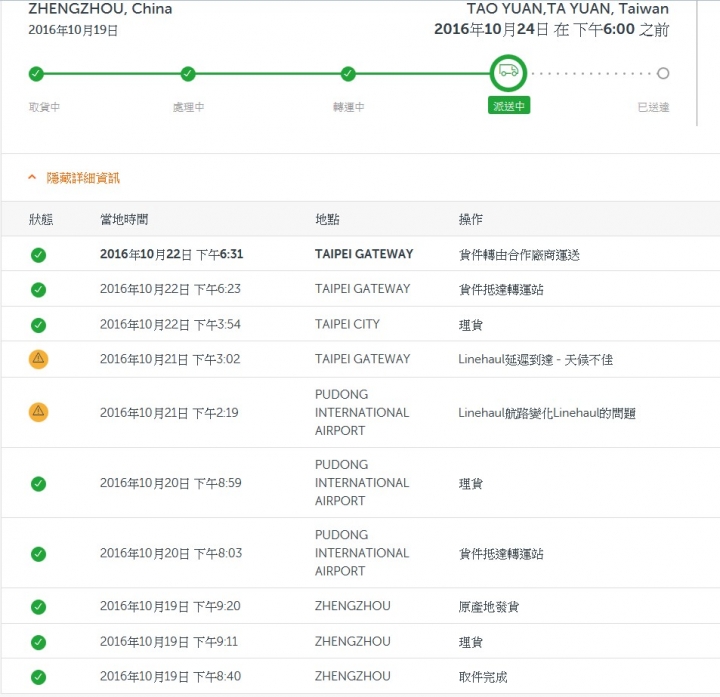This screenshot has height=697, width=720.
Task: Click the 隱藏詳細資訊 link
Action: pos(83,178)
